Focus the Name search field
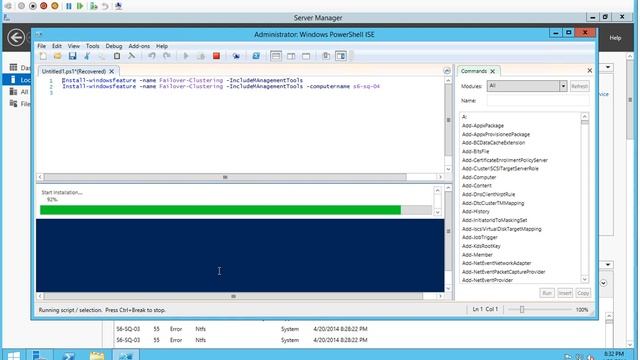 pyautogui.click(x=538, y=100)
